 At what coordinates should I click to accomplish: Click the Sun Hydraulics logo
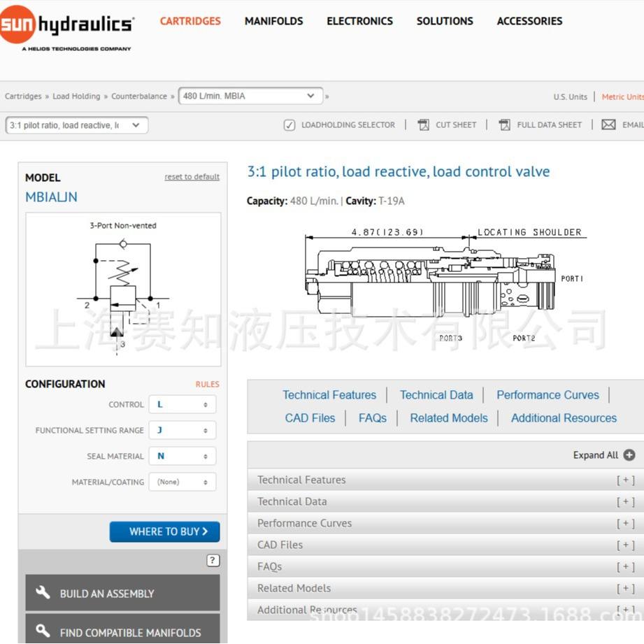pyautogui.click(x=66, y=28)
